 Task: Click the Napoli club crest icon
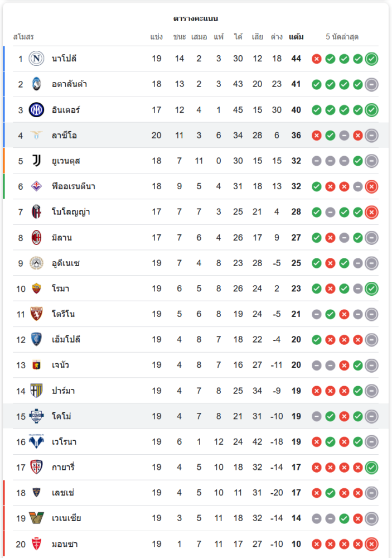pos(36,59)
